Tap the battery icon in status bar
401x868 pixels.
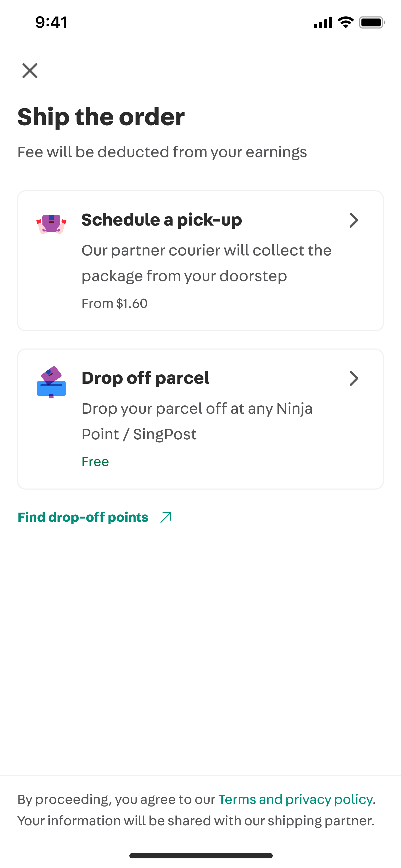click(x=372, y=22)
